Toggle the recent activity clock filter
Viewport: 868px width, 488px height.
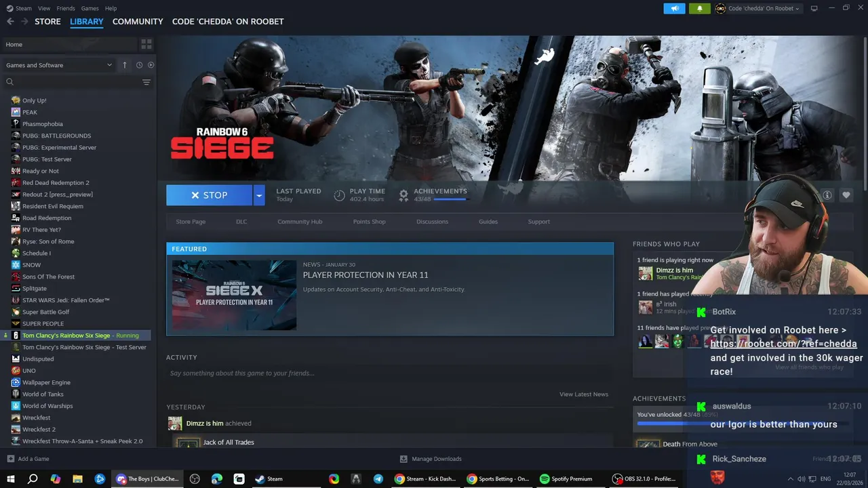point(139,65)
